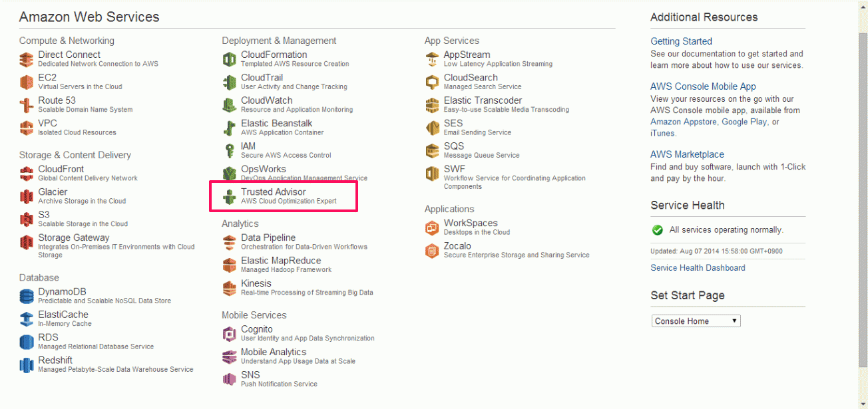Open the CloudFront text link
Screen dimensions: 868x409
click(61, 169)
